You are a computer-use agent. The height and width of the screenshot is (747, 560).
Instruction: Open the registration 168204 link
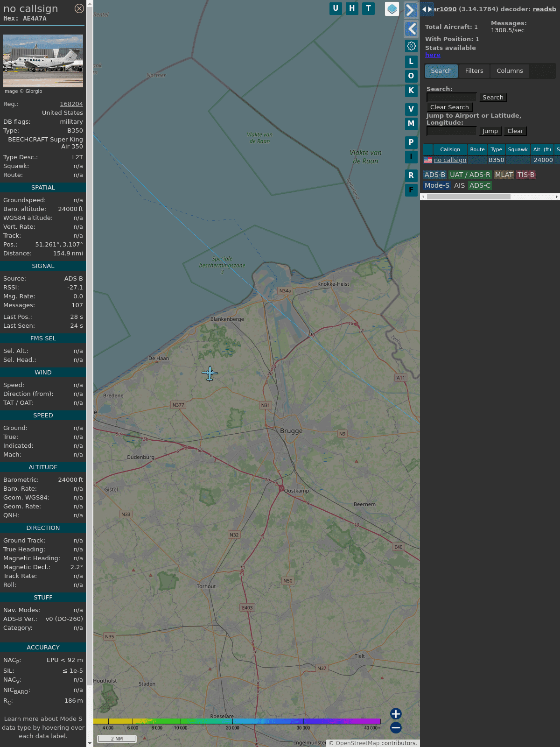[x=71, y=104]
